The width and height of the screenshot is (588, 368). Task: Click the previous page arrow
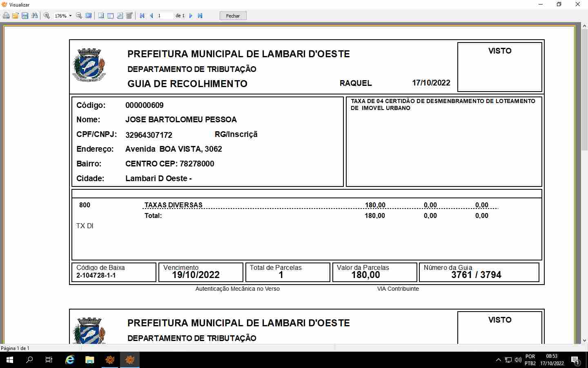151,16
